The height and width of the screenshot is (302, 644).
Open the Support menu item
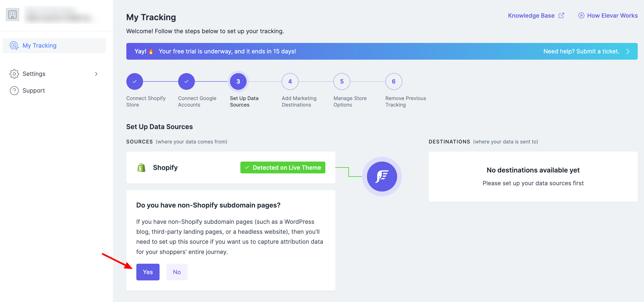click(33, 91)
